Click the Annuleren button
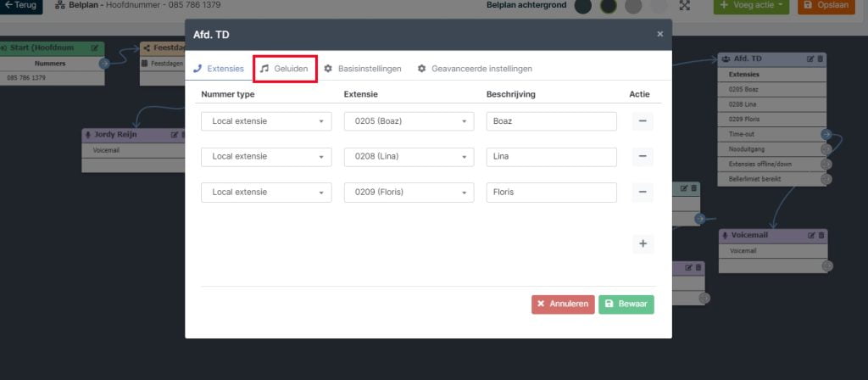The width and height of the screenshot is (868, 380). [563, 305]
